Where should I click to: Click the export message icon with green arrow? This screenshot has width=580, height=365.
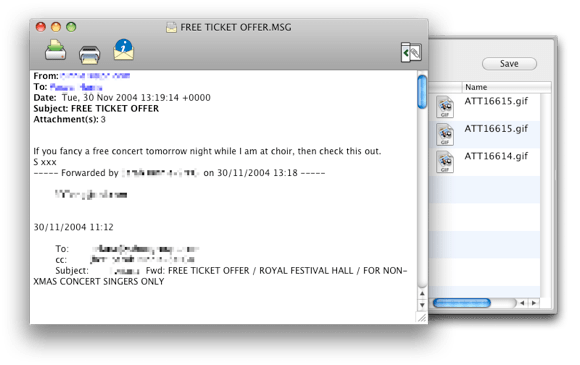pos(55,50)
